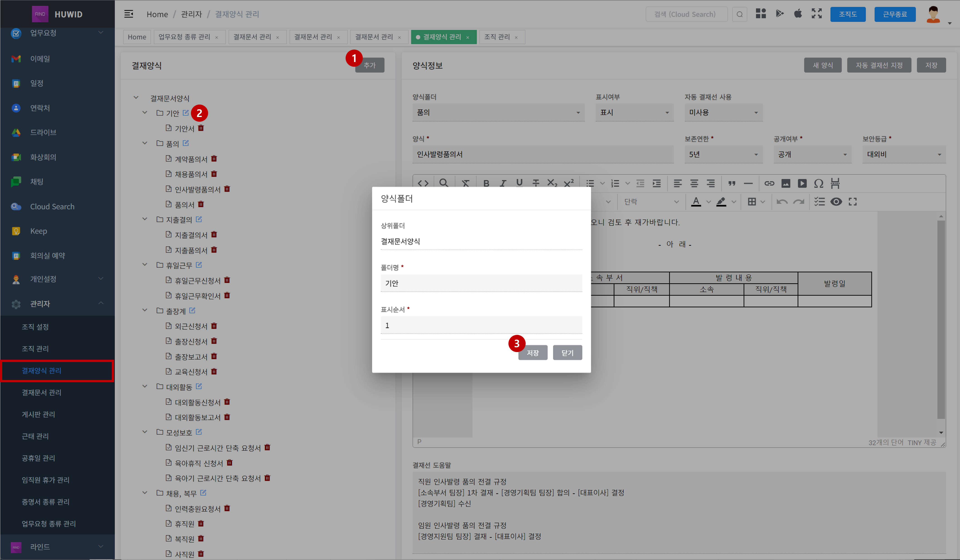Image resolution: width=960 pixels, height=560 pixels.
Task: Click the 폴더명 input field
Action: click(x=481, y=283)
